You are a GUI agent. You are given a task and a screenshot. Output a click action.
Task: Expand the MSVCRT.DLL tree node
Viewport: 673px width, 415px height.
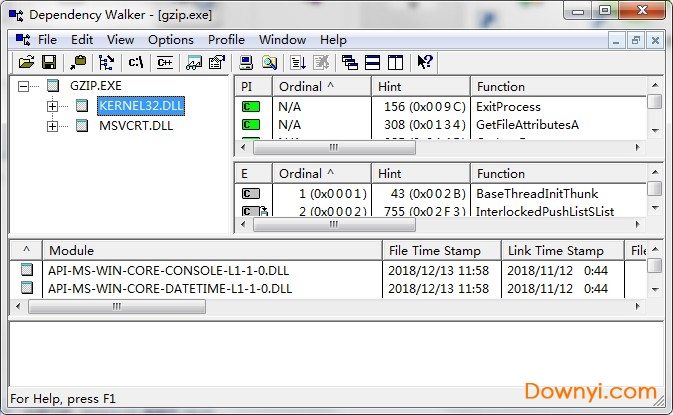(53, 126)
